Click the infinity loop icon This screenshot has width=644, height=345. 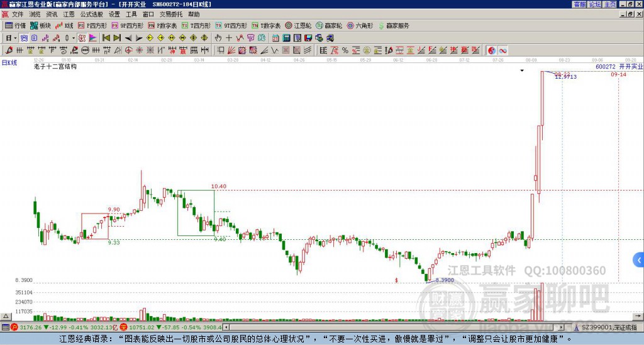tap(502, 50)
